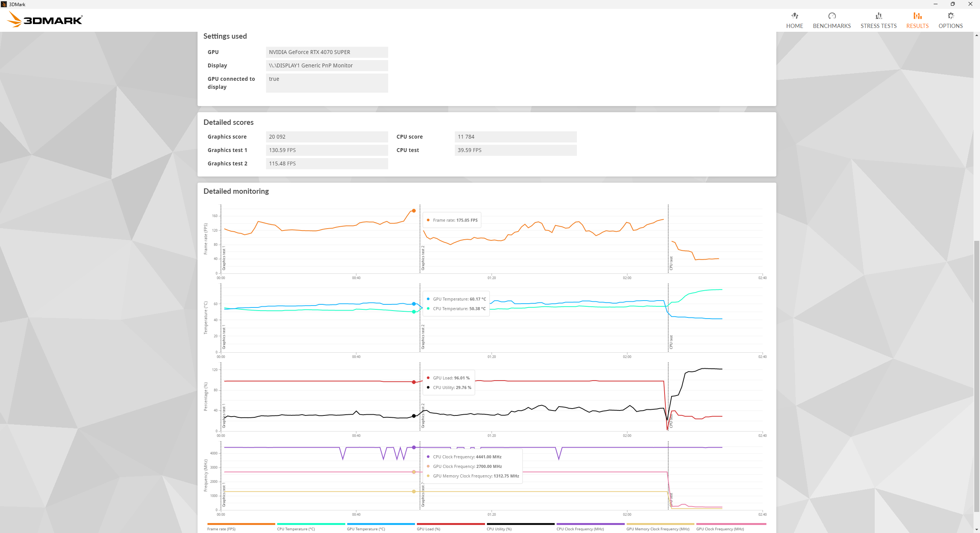
Task: Select Graphics test 2 value 115.48 FPS
Action: (x=327, y=163)
